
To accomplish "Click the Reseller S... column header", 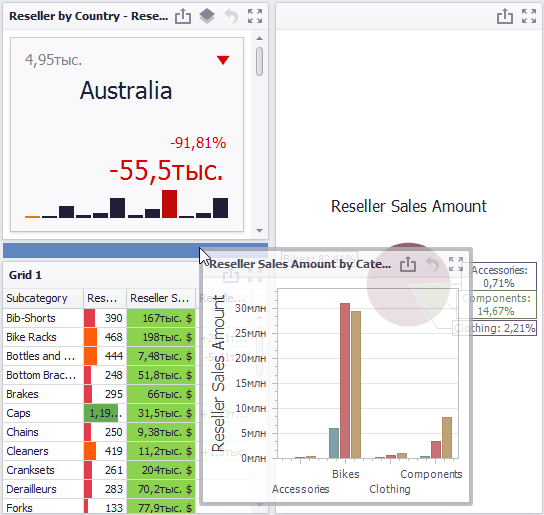I will click(x=161, y=298).
